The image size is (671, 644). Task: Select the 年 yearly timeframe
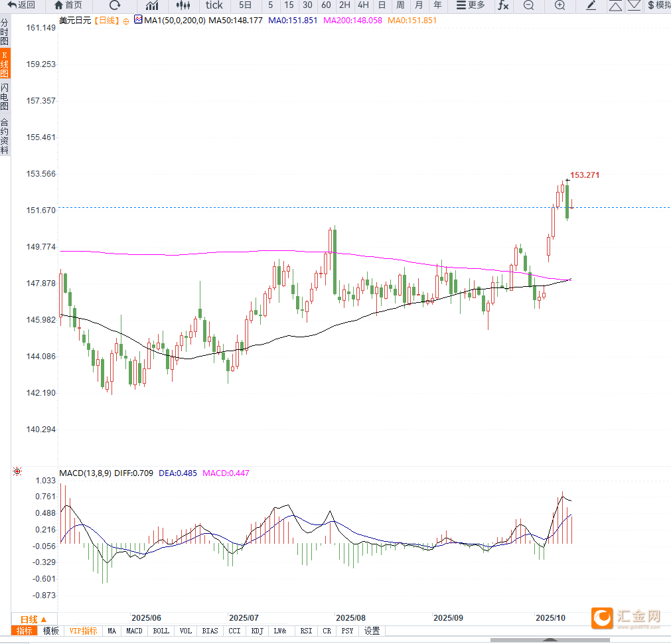(x=437, y=5)
